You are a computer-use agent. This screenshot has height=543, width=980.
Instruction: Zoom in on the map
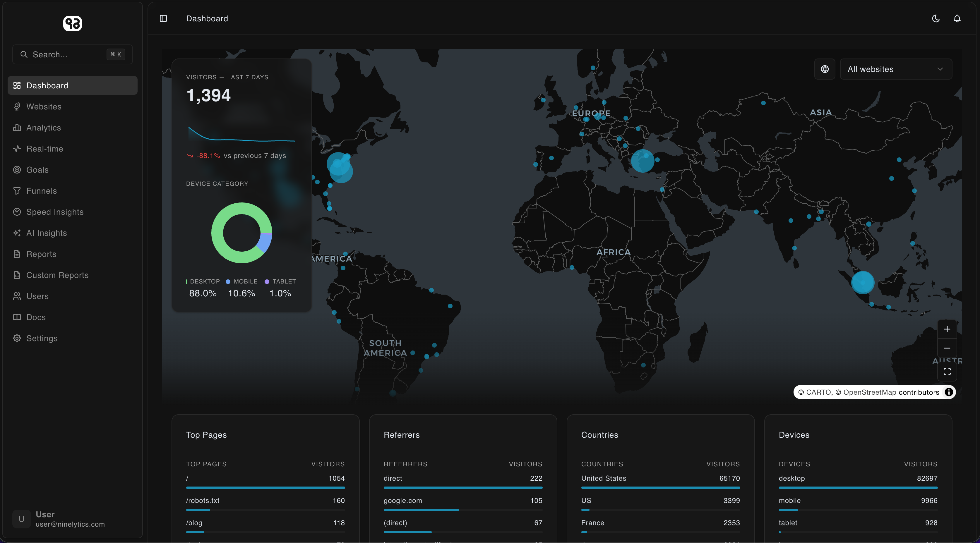(x=947, y=329)
